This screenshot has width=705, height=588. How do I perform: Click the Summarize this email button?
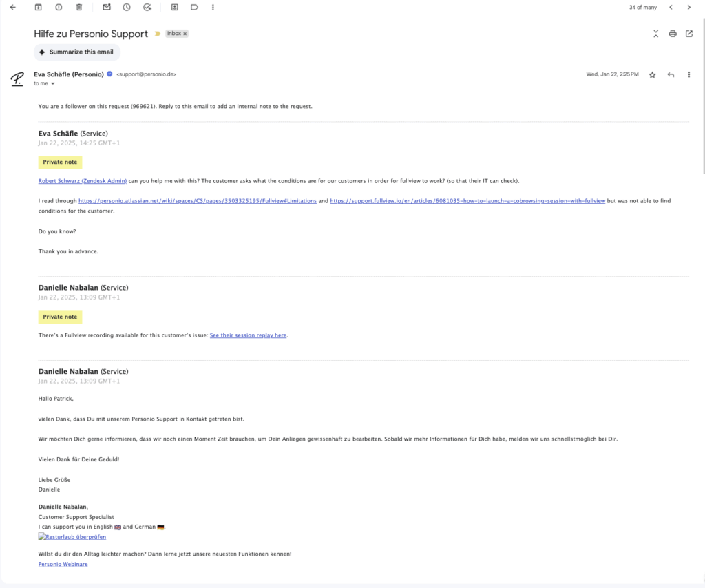[x=76, y=52]
